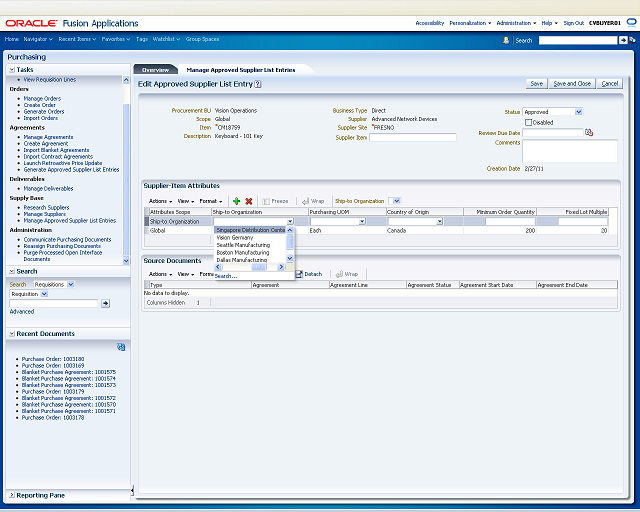Choose Boston Manufacturing in the organization list
The height and width of the screenshot is (512, 640).
[243, 253]
